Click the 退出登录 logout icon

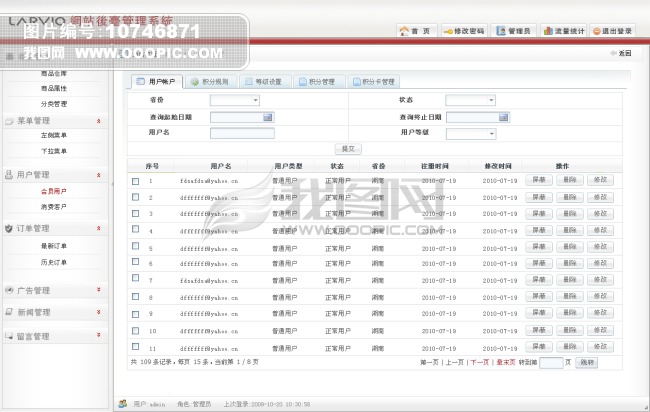pyautogui.click(x=597, y=32)
